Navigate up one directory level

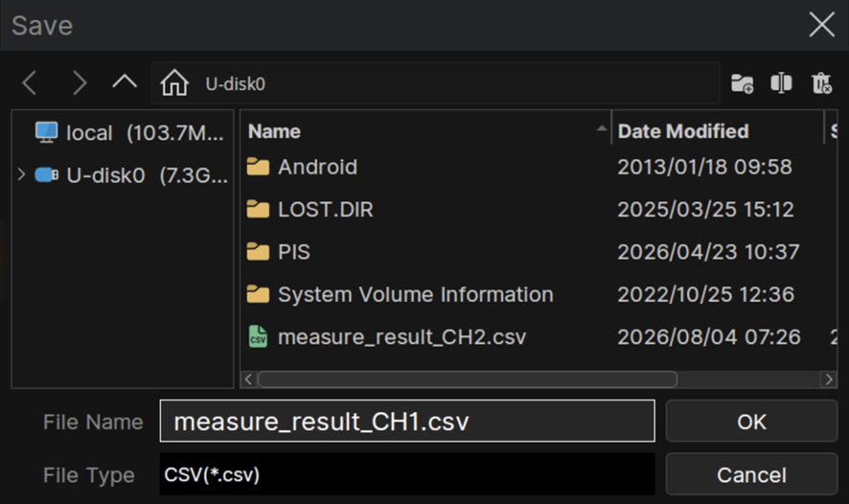tap(125, 81)
